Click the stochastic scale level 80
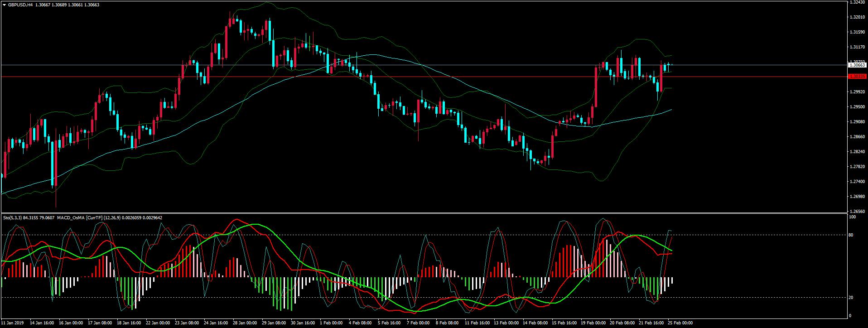 click(x=851, y=235)
